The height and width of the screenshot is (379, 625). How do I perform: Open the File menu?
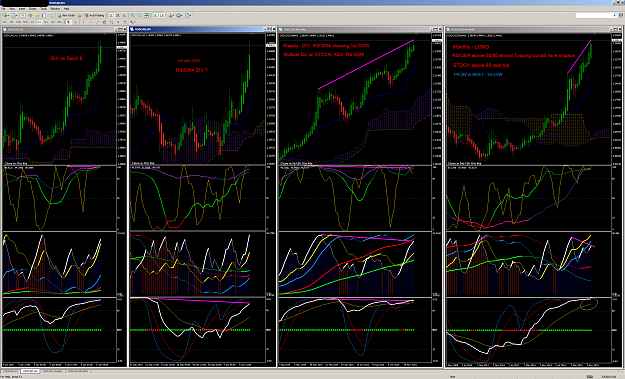(3, 9)
